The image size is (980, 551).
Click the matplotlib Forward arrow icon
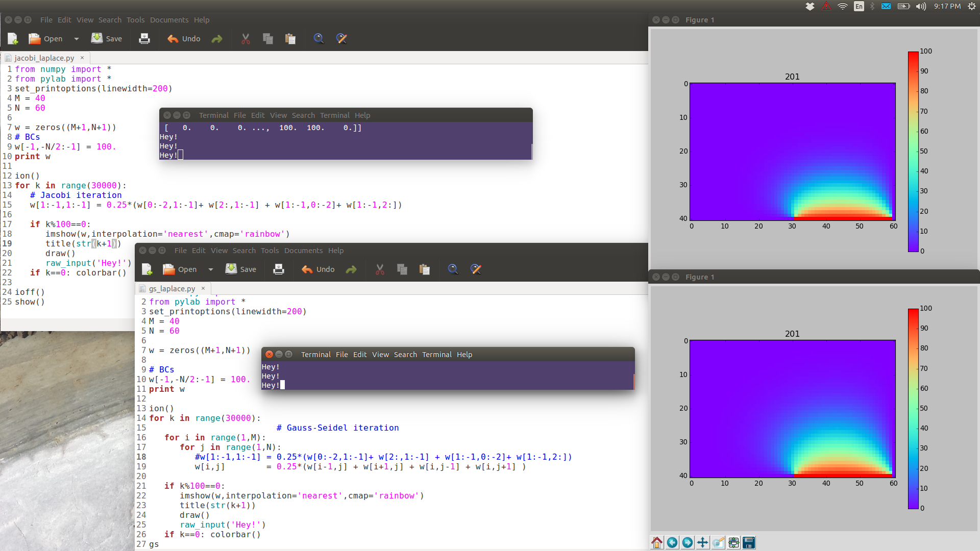pos(688,542)
